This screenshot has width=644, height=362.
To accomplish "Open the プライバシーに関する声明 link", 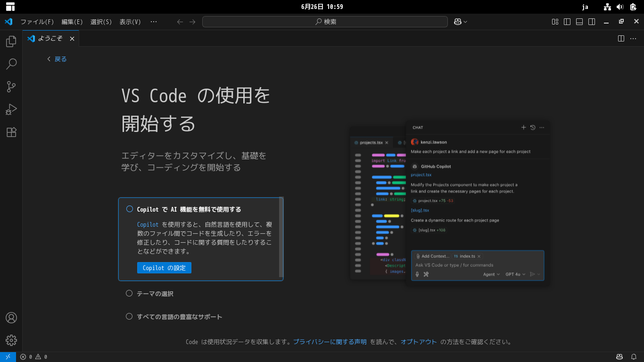I will [x=330, y=342].
